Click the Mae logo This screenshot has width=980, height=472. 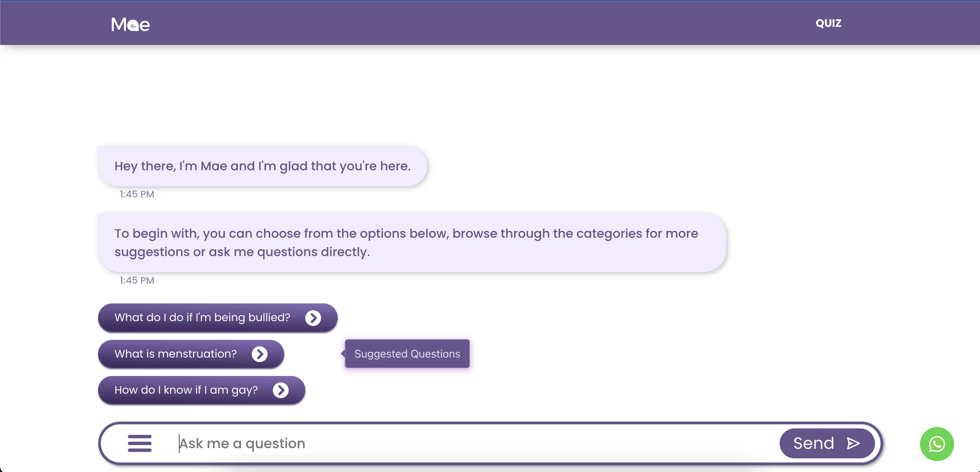pyautogui.click(x=130, y=24)
